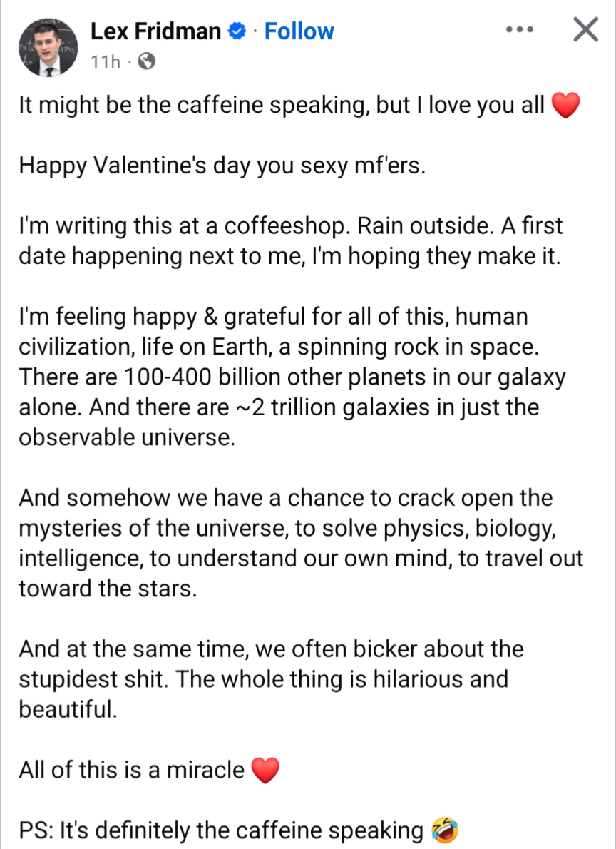Click the globe public audience icon
The width and height of the screenshot is (616, 849).
[145, 62]
